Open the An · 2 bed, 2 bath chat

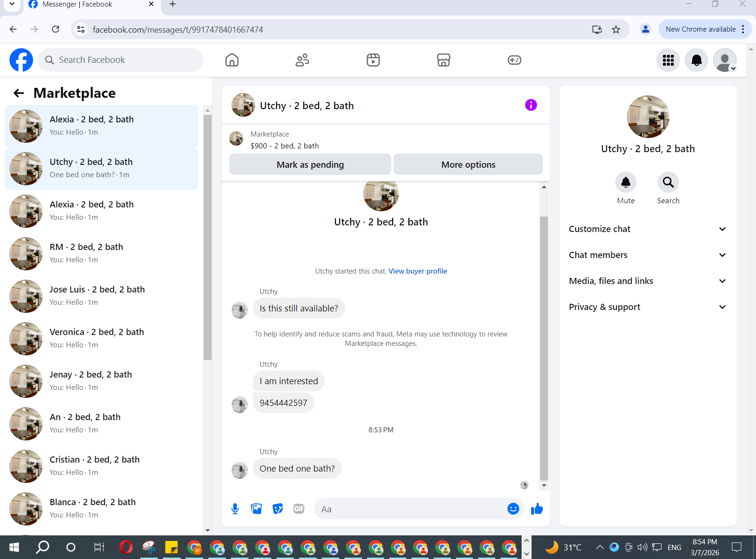tap(101, 424)
